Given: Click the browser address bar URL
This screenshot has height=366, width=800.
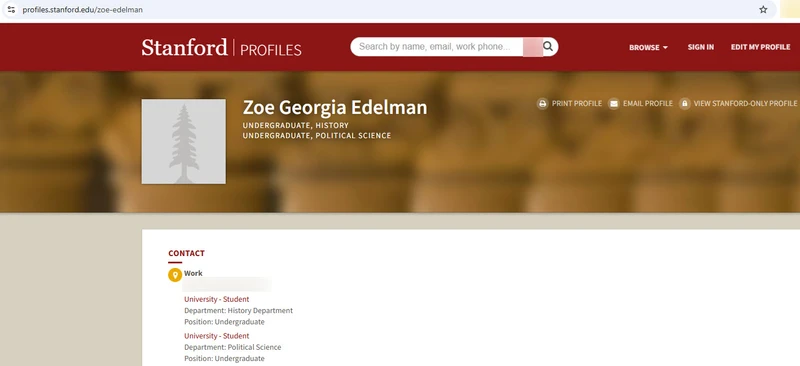Looking at the screenshot, I should [83, 10].
